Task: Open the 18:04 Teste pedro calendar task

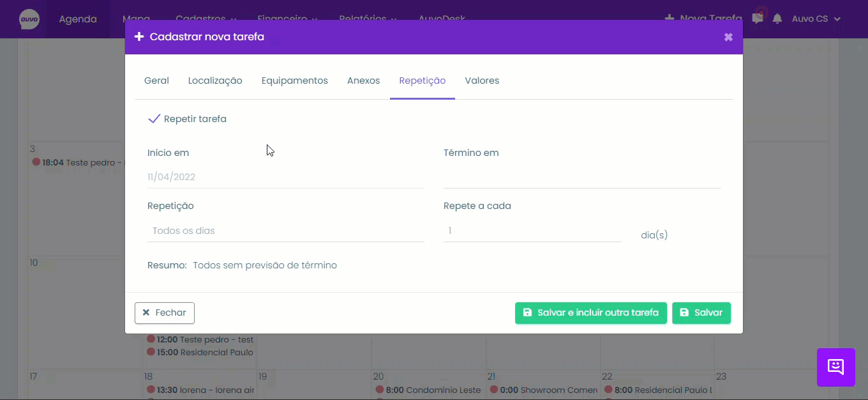Action: 78,162
